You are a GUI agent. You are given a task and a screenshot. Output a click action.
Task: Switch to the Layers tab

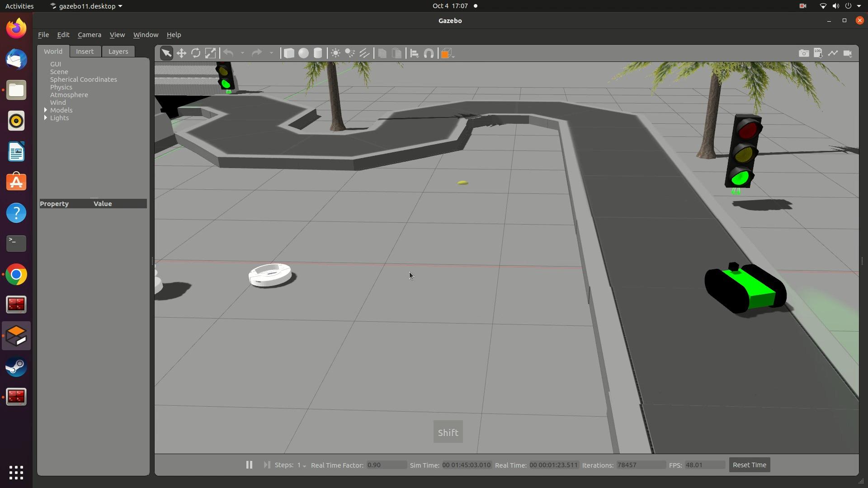coord(118,52)
